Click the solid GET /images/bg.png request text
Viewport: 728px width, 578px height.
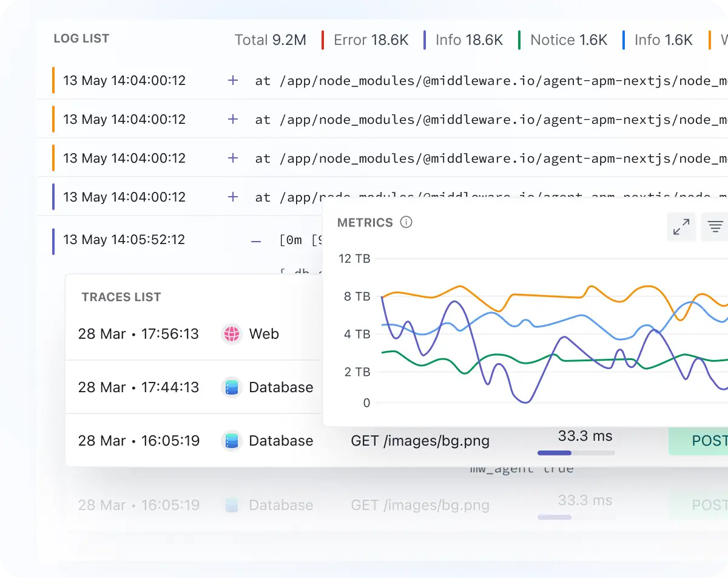point(420,441)
